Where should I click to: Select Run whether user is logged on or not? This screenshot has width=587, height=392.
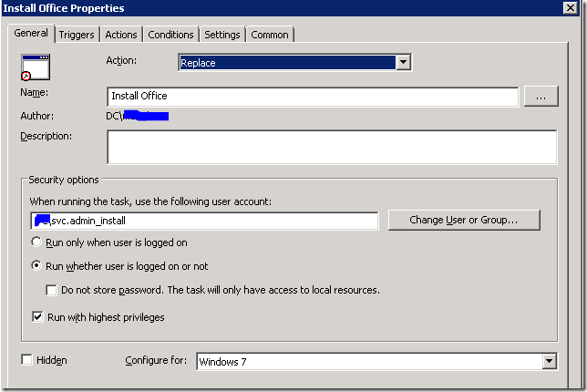pos(37,266)
